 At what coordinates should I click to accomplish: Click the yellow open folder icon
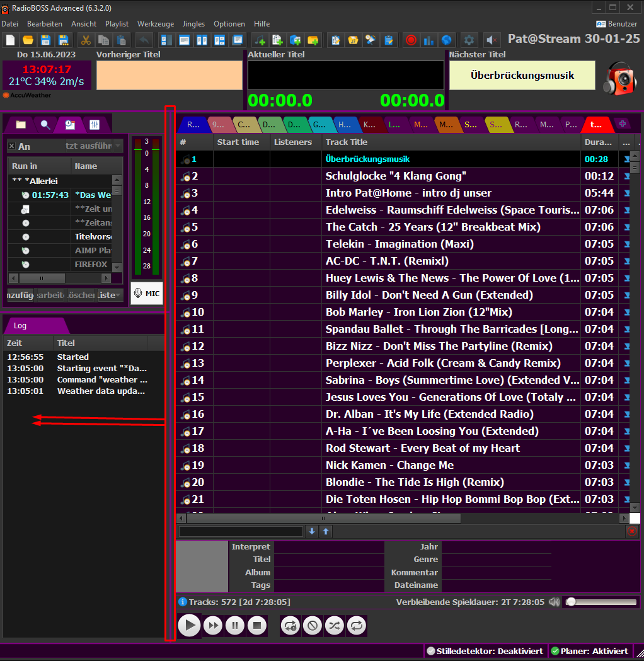click(28, 40)
